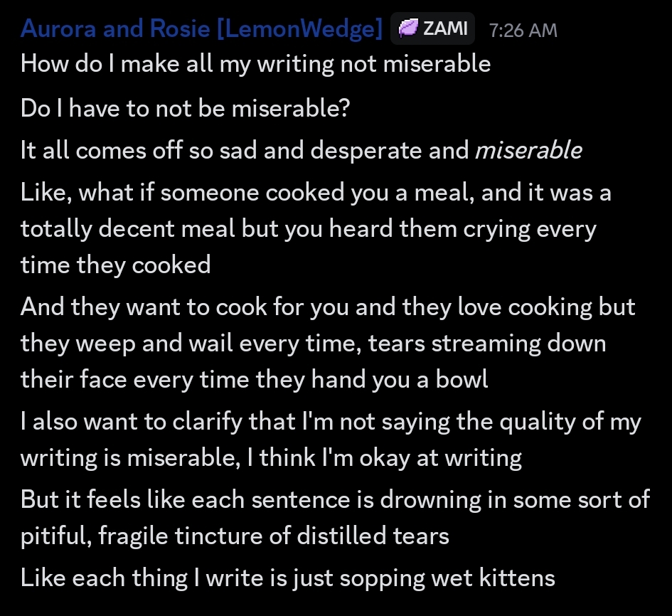Click the line ending "heard them crying every"
Screen dimensions: 672x616
click(x=309, y=228)
